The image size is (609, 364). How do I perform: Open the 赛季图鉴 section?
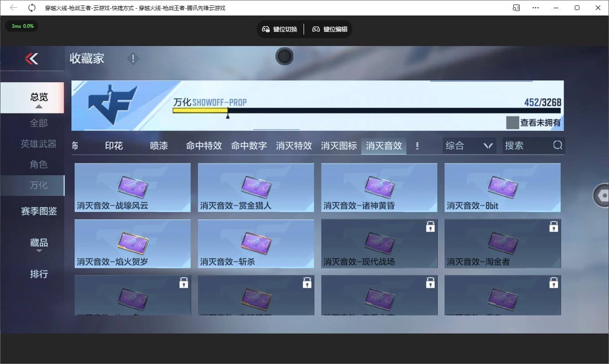39,211
